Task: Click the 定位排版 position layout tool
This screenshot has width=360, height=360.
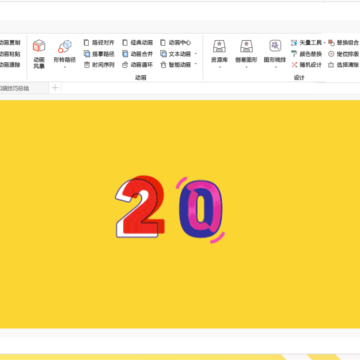Action: (x=344, y=54)
